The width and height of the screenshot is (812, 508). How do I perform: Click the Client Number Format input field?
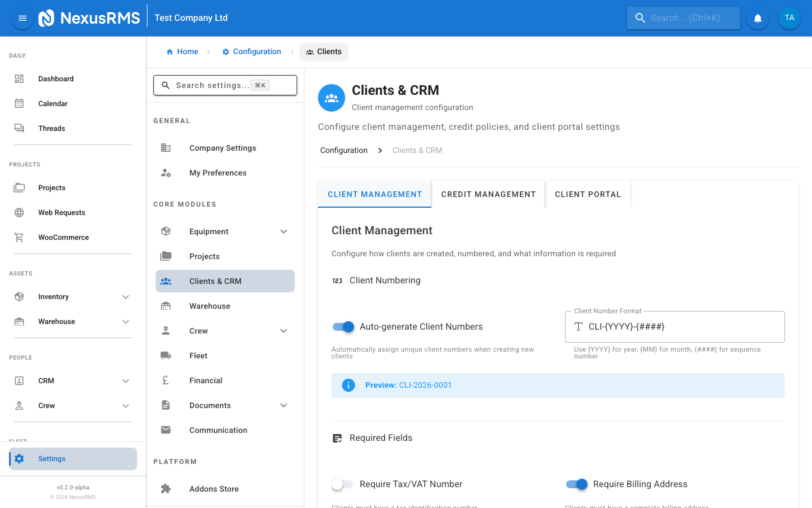click(x=674, y=326)
